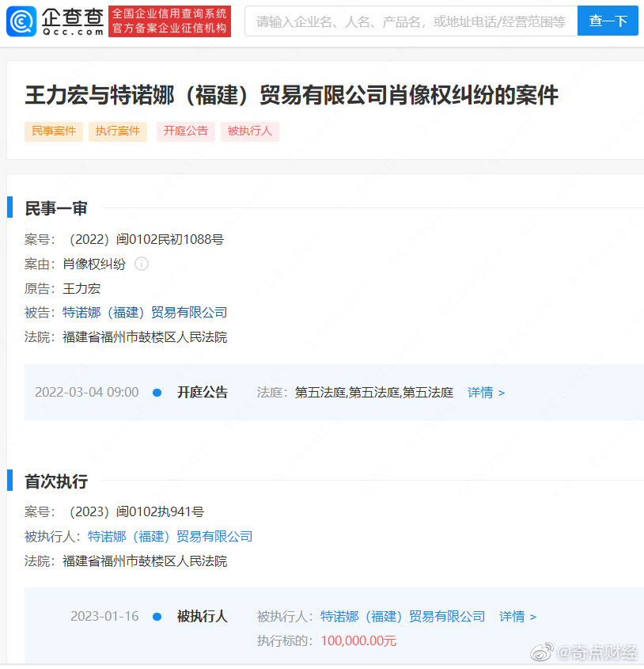Viewport: 644px width, 669px height.
Task: Click the 民事一审 section heading
Action: pyautogui.click(x=56, y=209)
